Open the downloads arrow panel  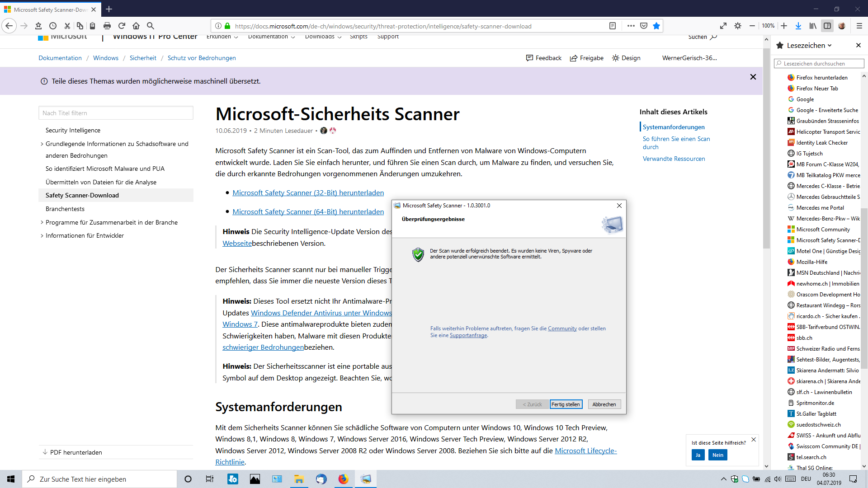tap(798, 26)
